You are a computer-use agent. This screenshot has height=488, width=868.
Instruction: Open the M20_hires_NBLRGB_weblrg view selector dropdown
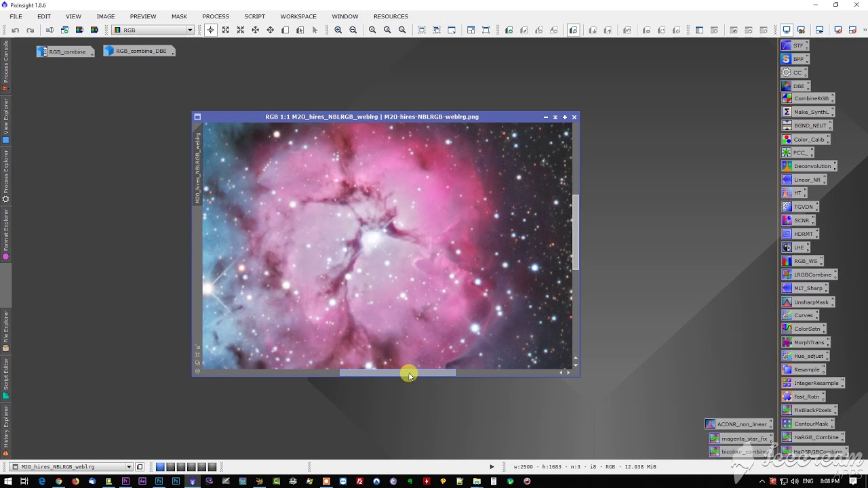point(71,467)
